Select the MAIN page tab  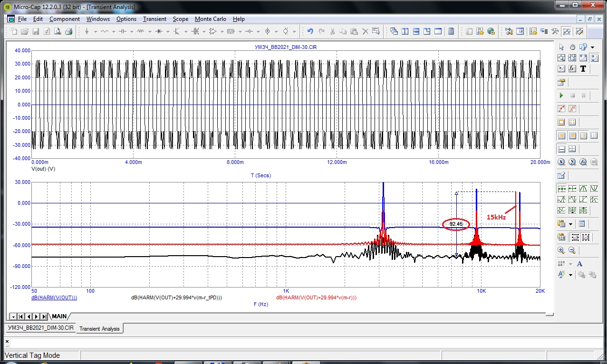coord(59,316)
